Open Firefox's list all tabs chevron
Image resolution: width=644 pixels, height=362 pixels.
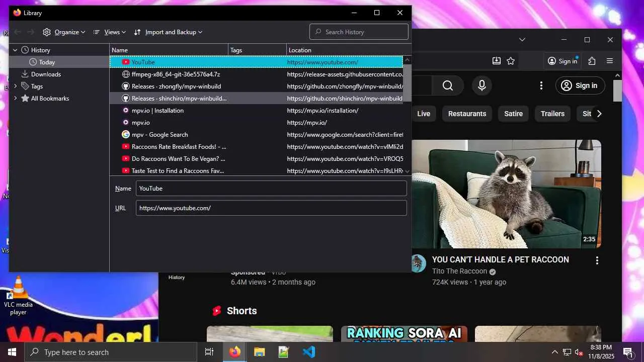point(522,40)
